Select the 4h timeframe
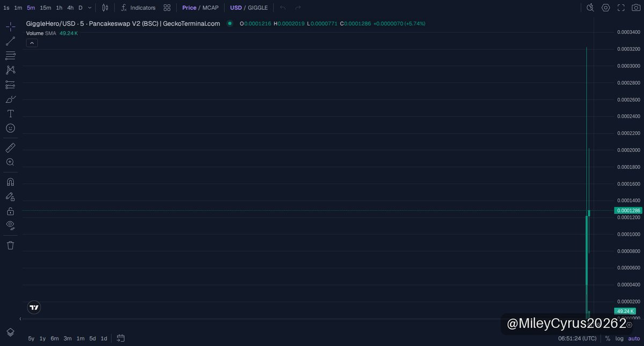644x346 pixels. [x=70, y=8]
